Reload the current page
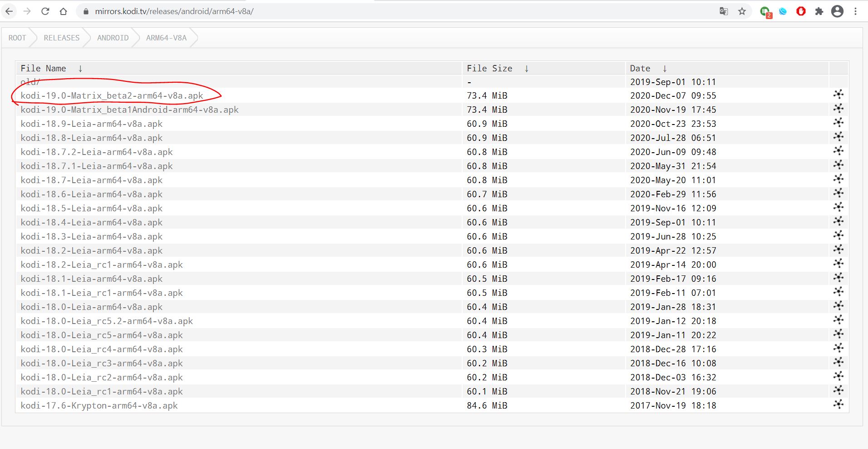The image size is (868, 449). point(45,11)
